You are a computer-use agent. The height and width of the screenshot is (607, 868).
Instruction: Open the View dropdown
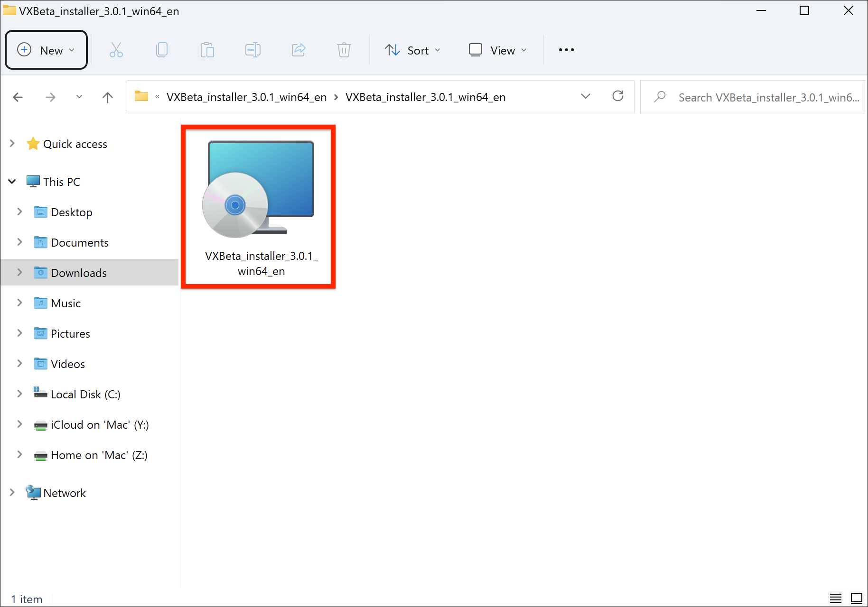497,50
